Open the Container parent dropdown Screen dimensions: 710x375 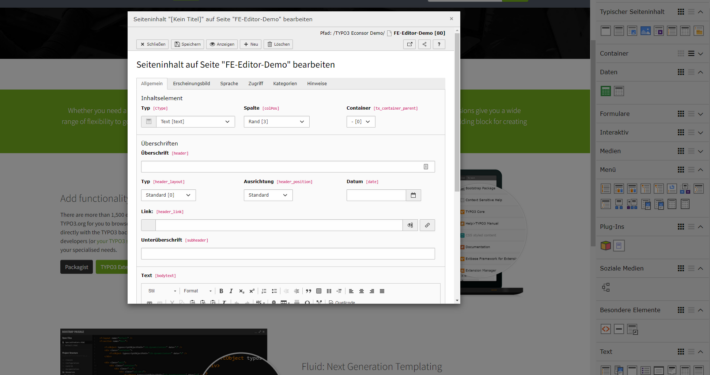[x=361, y=121]
